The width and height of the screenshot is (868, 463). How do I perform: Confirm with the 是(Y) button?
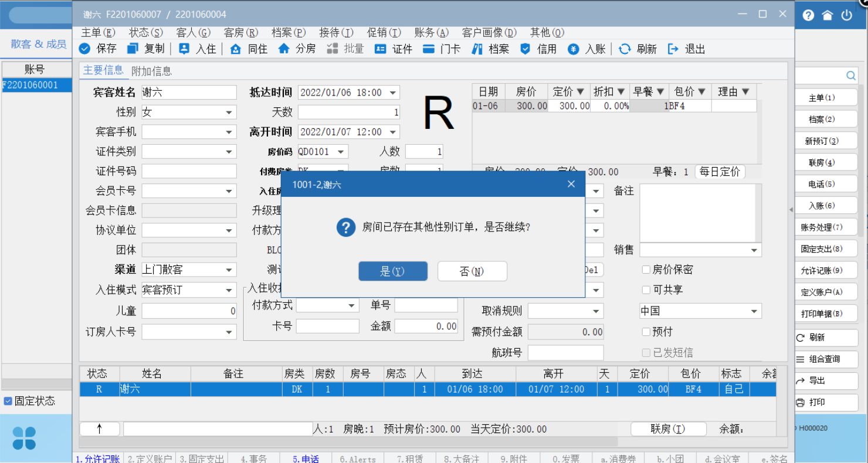click(393, 271)
